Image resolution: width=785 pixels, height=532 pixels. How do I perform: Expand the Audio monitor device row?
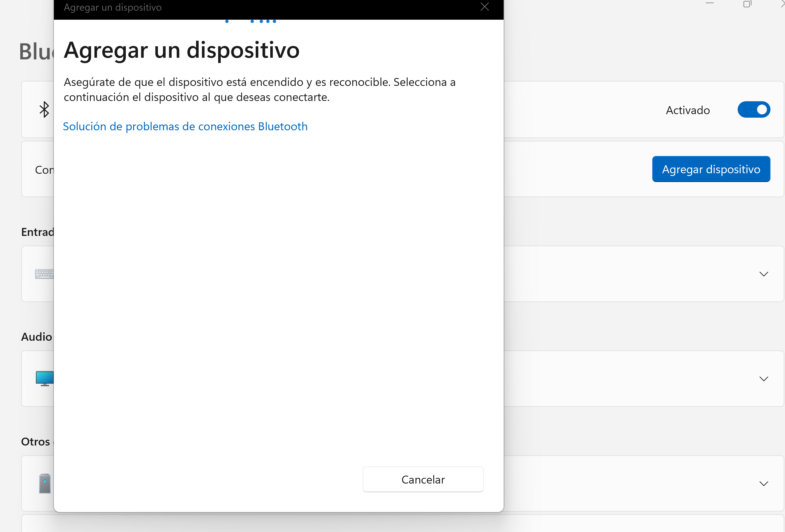tap(764, 379)
